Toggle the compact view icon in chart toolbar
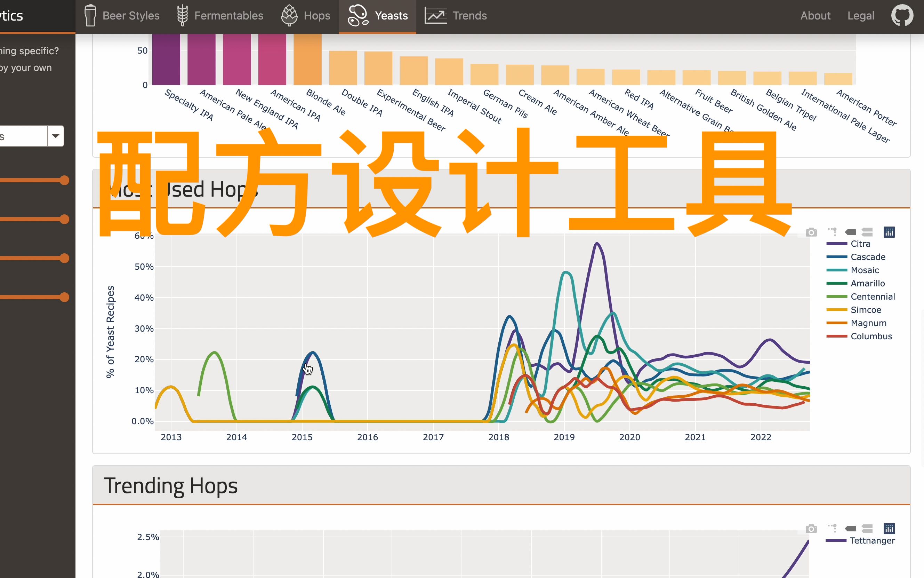Viewport: 924px width, 578px height. point(867,232)
